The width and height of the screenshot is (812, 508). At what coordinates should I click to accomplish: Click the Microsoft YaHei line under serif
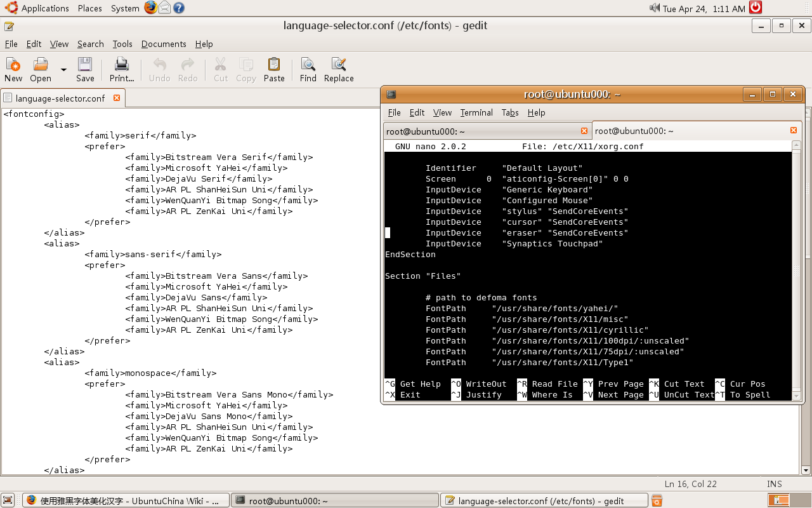pos(206,168)
